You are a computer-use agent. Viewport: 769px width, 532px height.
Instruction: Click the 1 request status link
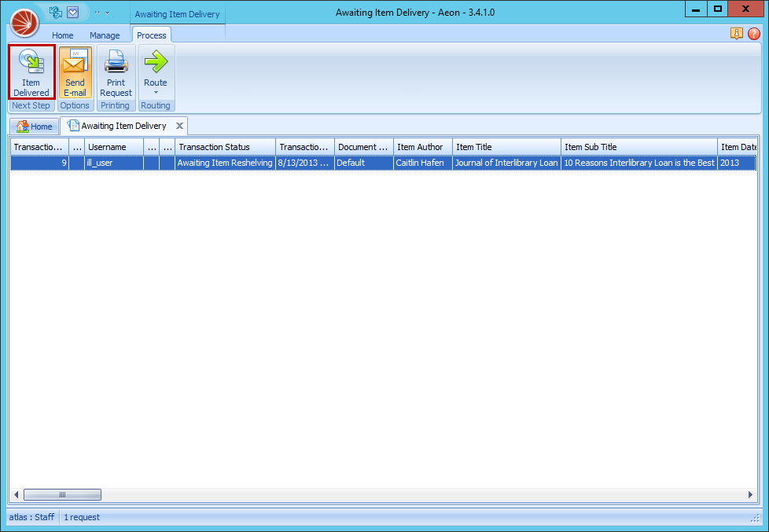point(83,517)
